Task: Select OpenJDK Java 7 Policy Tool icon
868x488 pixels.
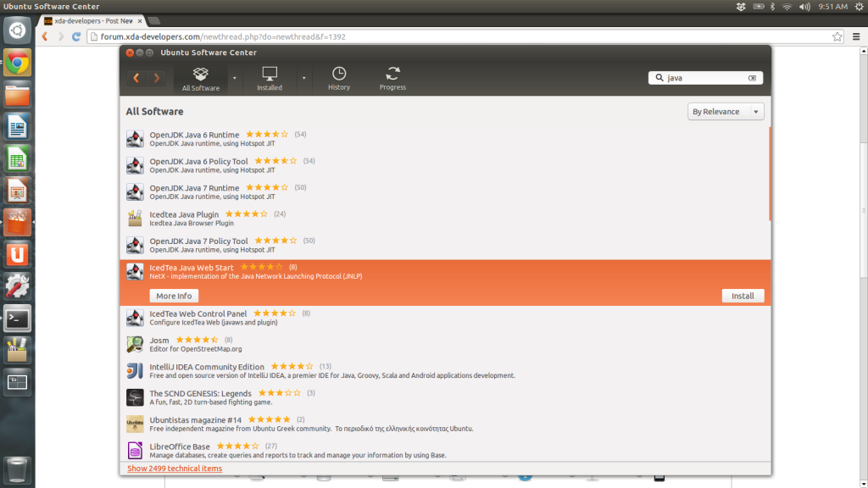Action: [135, 245]
